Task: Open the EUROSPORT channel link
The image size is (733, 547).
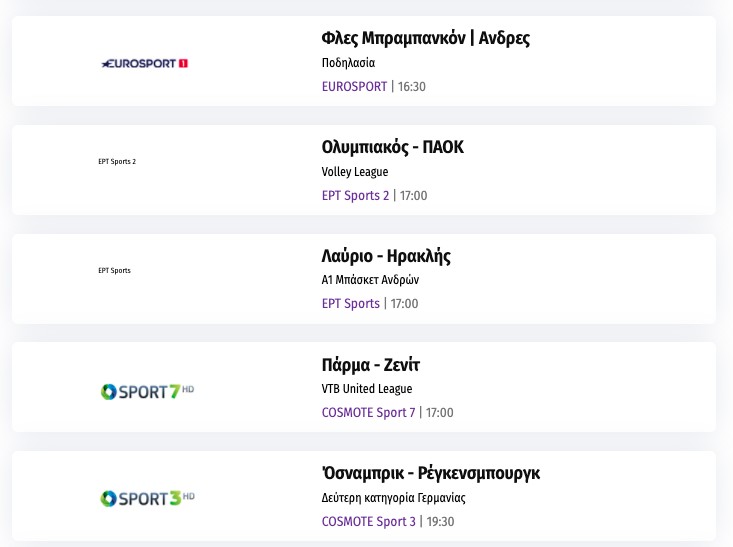Action: click(354, 87)
